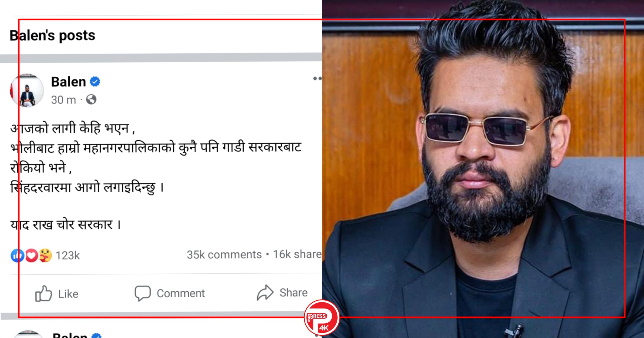Open Balen's profile picture
Screen dimensions: 644x338
click(x=27, y=90)
